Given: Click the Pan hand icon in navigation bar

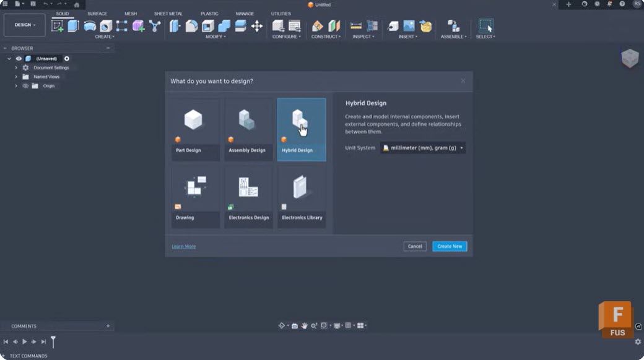Looking at the screenshot, I should 304,325.
